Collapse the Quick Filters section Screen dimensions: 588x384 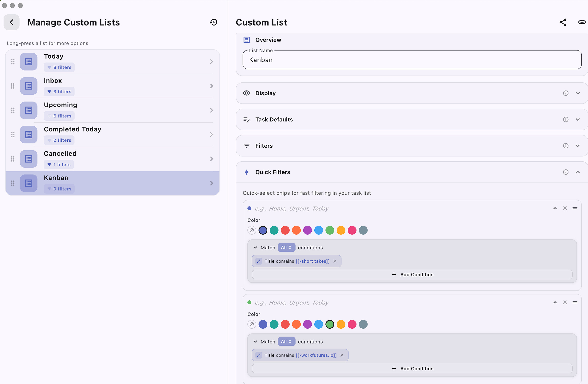pos(577,172)
